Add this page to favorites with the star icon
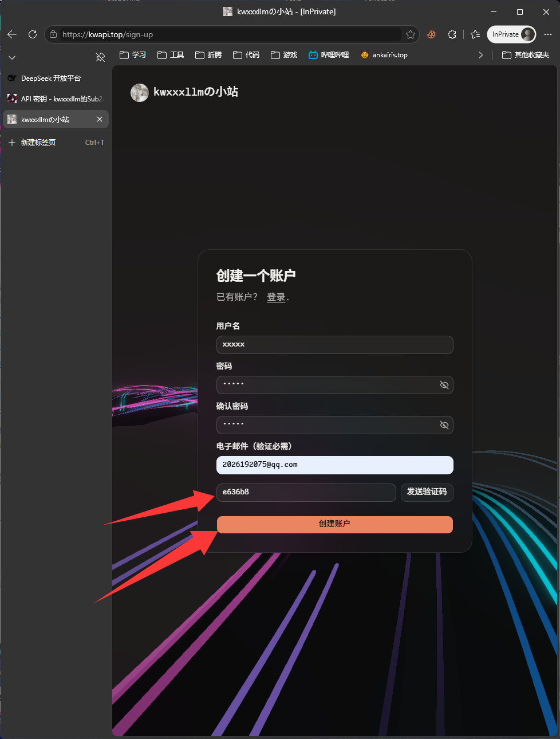Image resolution: width=560 pixels, height=739 pixels. [411, 34]
